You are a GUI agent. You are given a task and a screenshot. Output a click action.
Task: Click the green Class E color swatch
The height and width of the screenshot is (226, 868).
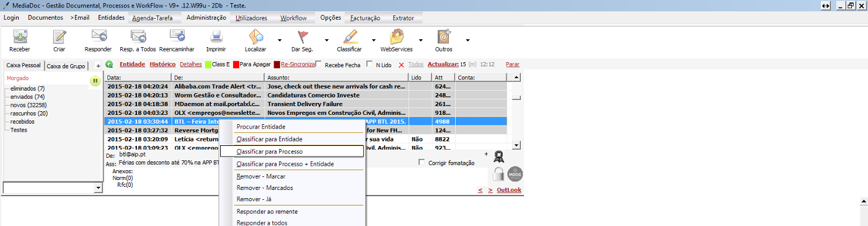[208, 64]
